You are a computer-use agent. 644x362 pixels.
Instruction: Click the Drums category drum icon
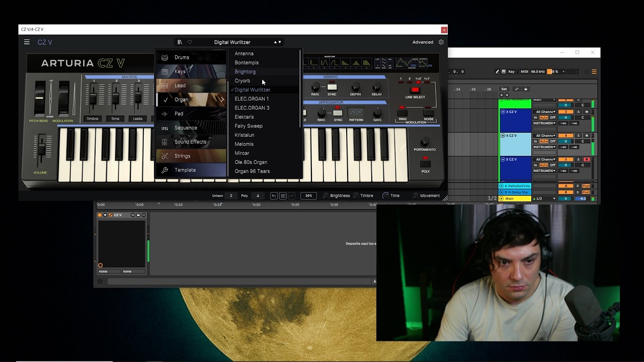(x=165, y=57)
